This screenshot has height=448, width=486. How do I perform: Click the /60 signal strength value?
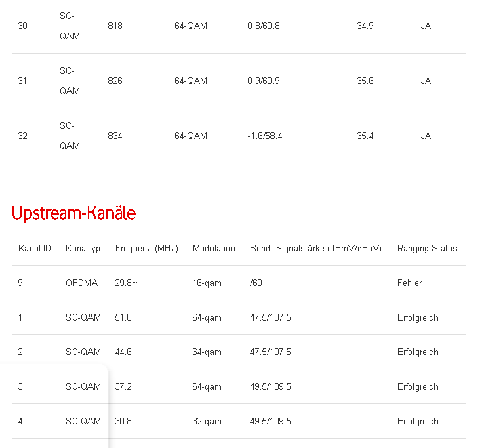[256, 283]
